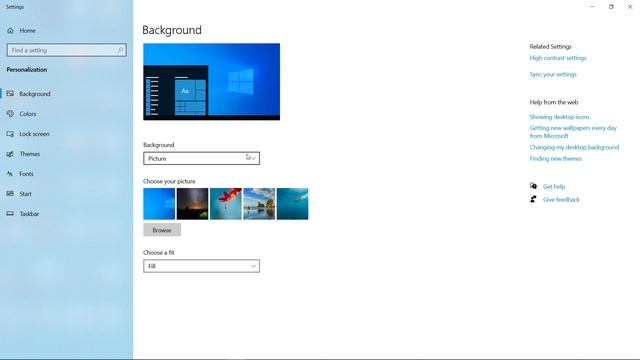Choose the teal ocean swimmer wallpaper thumbnail
640x360 pixels.
tap(293, 204)
